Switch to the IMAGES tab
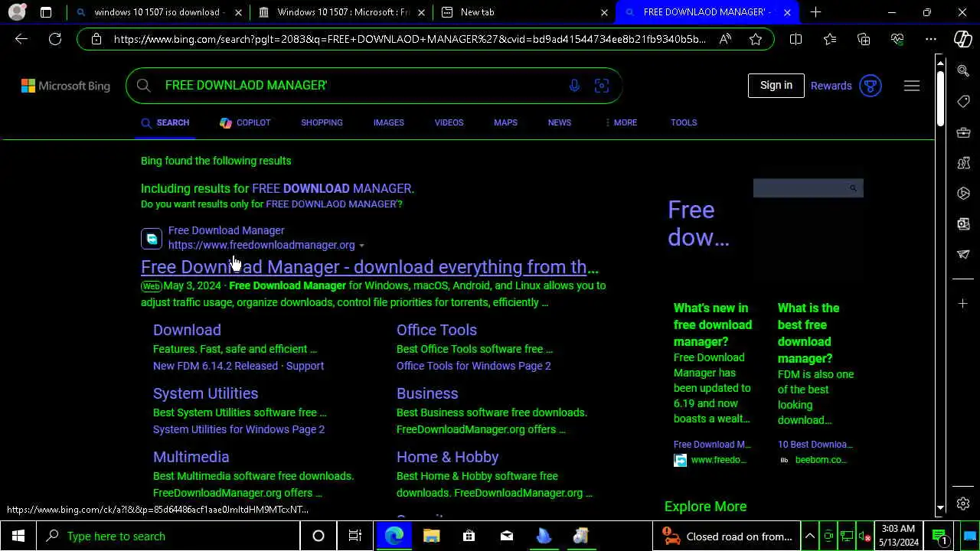This screenshot has height=551, width=980. [x=388, y=122]
